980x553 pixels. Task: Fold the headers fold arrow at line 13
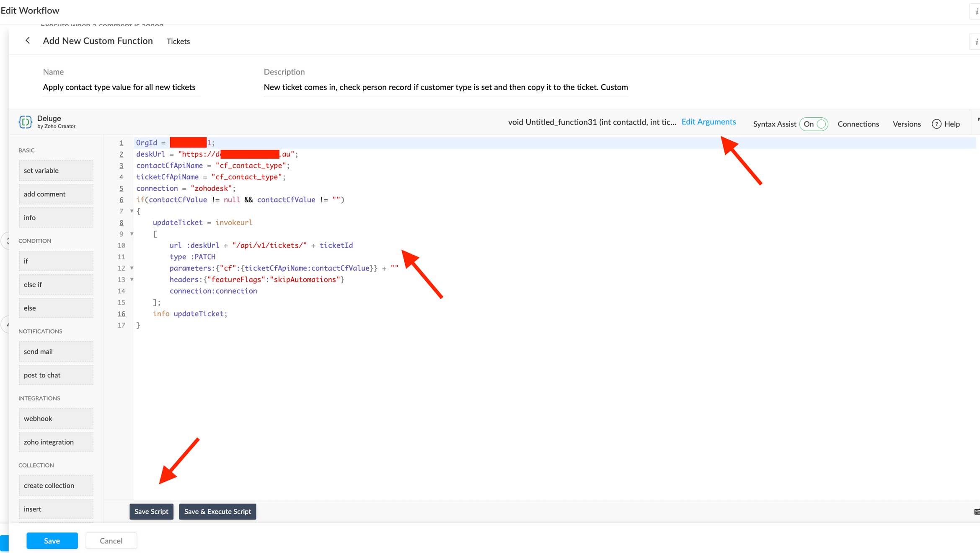tap(132, 279)
